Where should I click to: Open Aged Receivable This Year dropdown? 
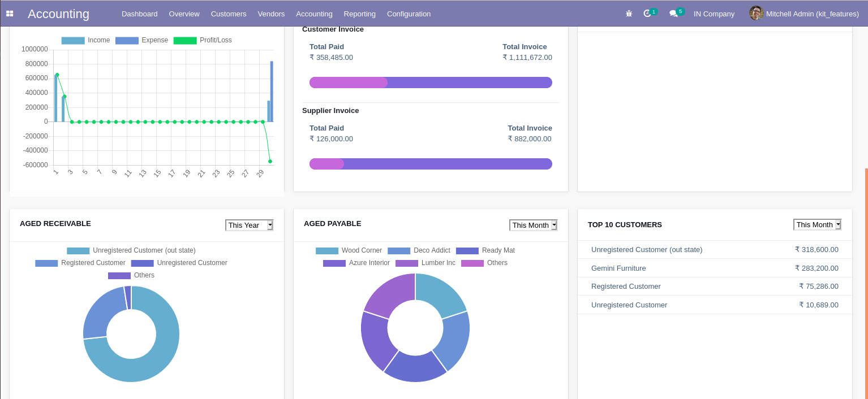pyautogui.click(x=250, y=225)
